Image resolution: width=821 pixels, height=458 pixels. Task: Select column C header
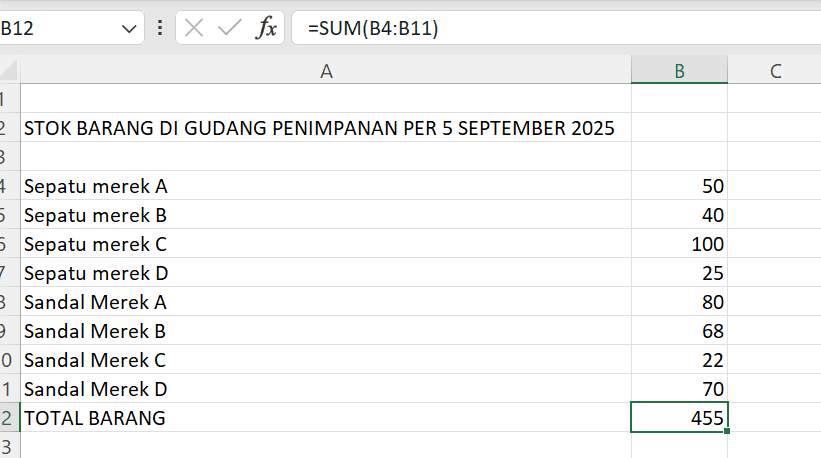coord(774,70)
